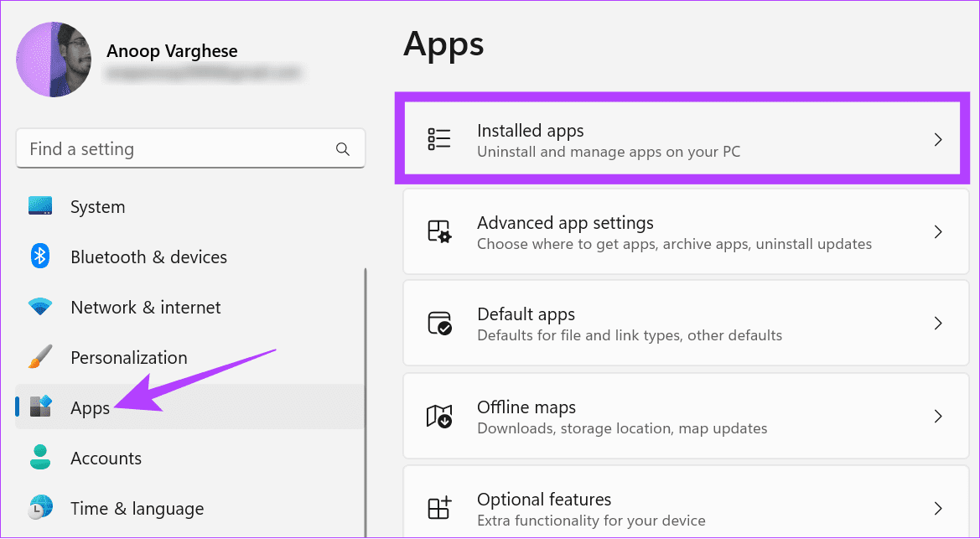Go to Network & internet settings

click(x=145, y=308)
